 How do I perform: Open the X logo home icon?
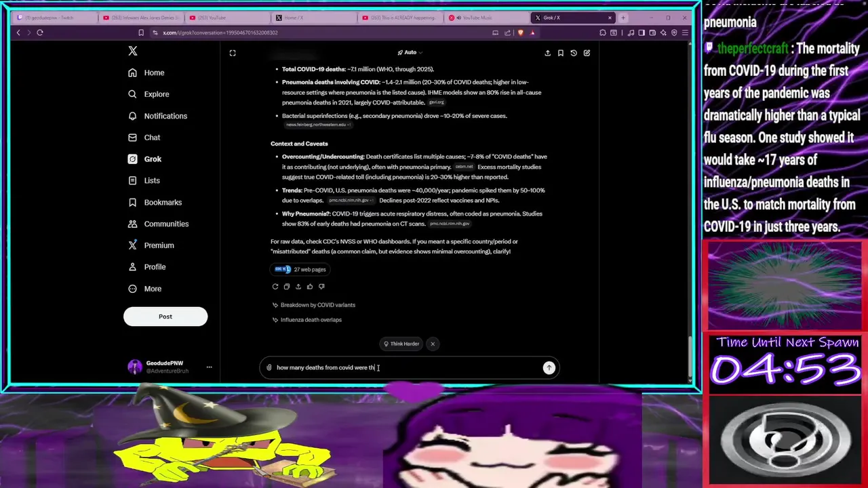133,51
